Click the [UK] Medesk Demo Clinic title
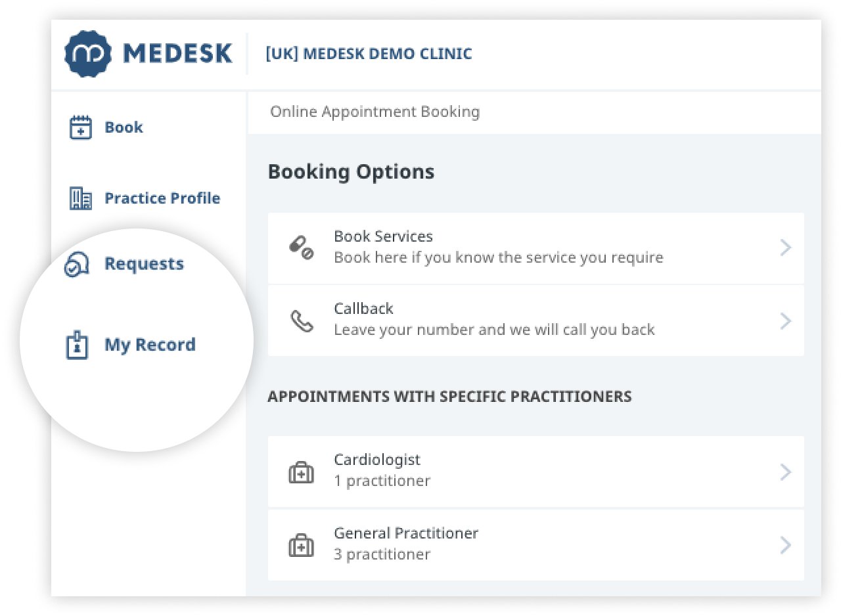This screenshot has width=841, height=616. [x=369, y=54]
